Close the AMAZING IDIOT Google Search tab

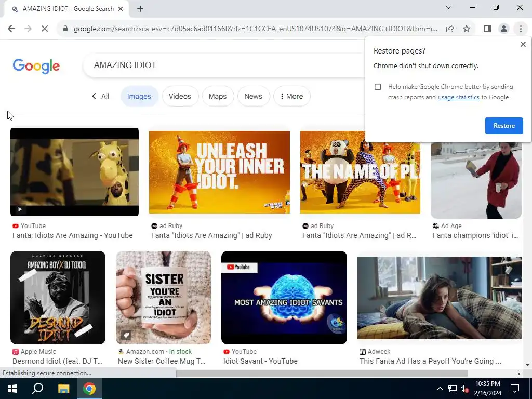(x=121, y=9)
